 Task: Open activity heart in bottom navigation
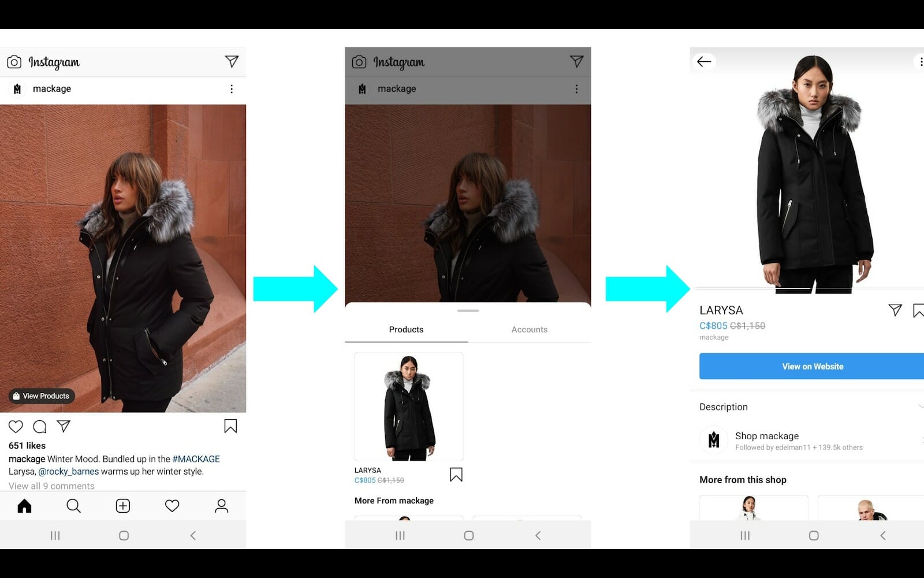172,506
